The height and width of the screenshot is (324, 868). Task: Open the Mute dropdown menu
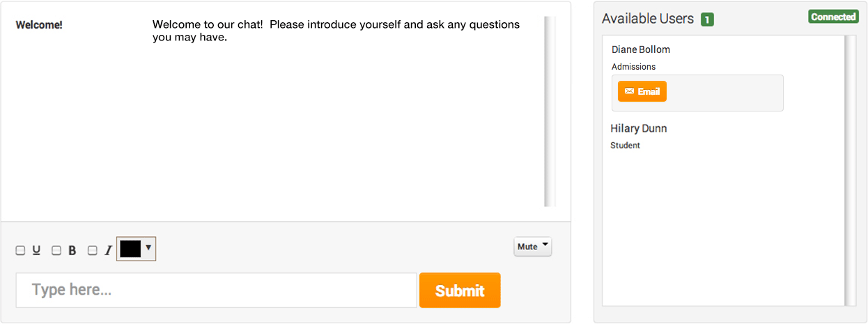point(533,247)
